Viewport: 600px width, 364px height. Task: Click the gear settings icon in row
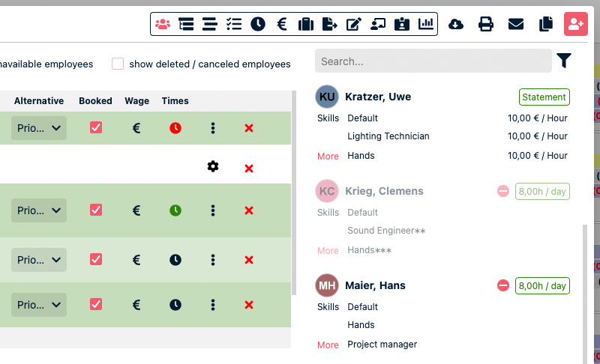[x=213, y=166]
